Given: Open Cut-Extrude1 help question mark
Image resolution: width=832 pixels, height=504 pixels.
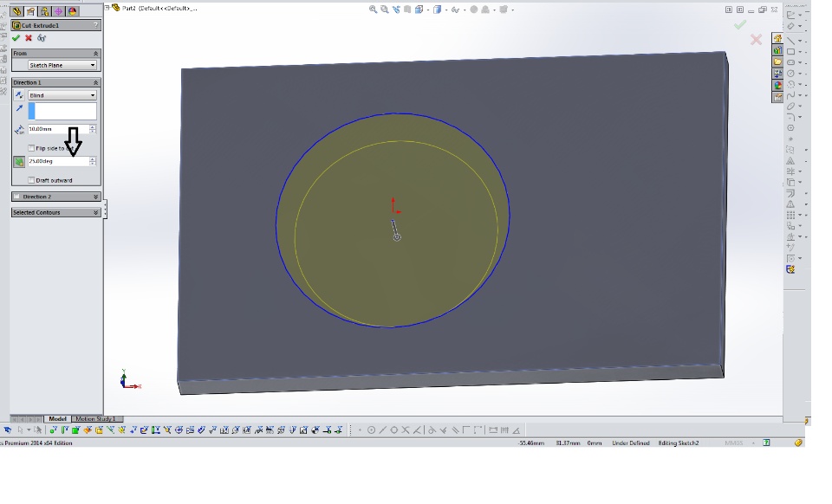Looking at the screenshot, I should pyautogui.click(x=95, y=25).
